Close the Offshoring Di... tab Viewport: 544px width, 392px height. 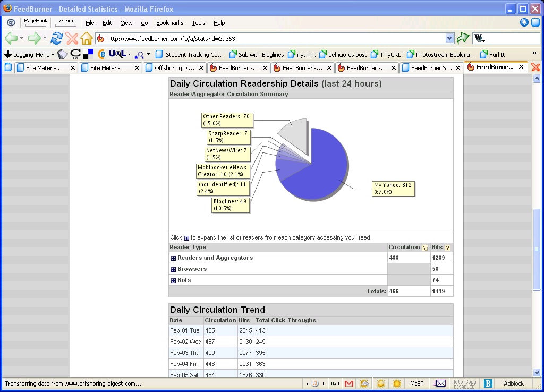(x=201, y=68)
